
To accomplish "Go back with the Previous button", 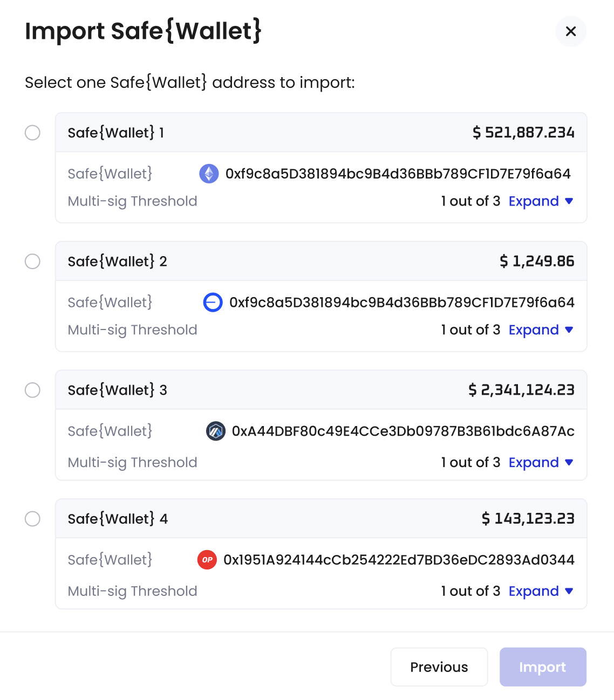I will pyautogui.click(x=439, y=667).
